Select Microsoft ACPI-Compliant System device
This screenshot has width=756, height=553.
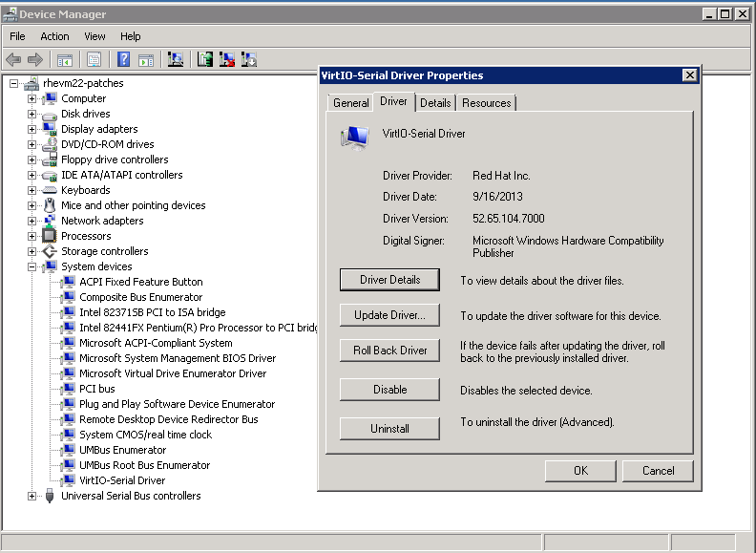point(156,343)
